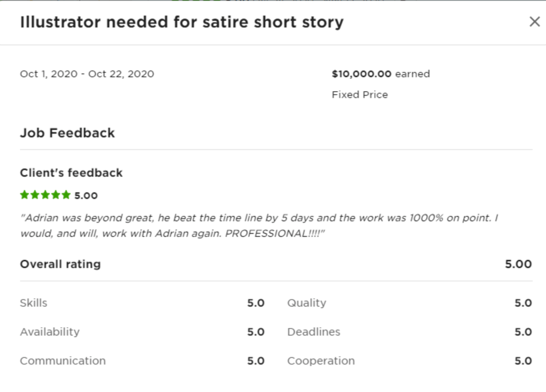Click the Overall rating label

[x=60, y=264]
